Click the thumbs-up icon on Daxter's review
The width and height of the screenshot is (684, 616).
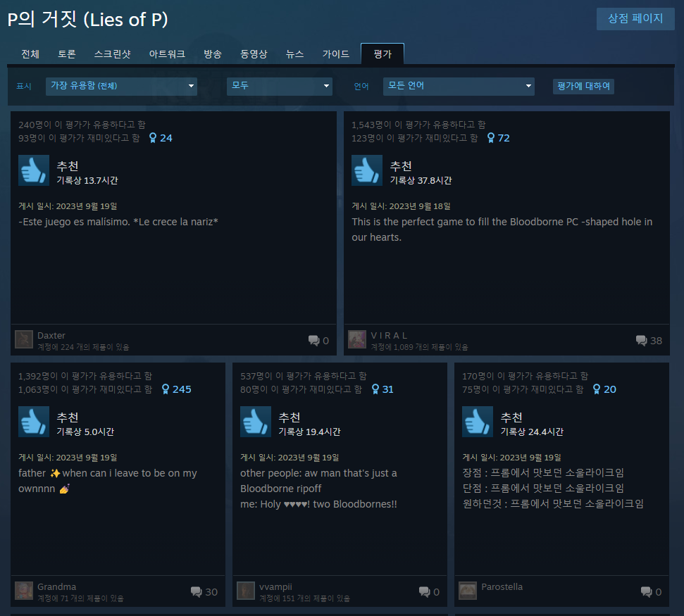[34, 170]
